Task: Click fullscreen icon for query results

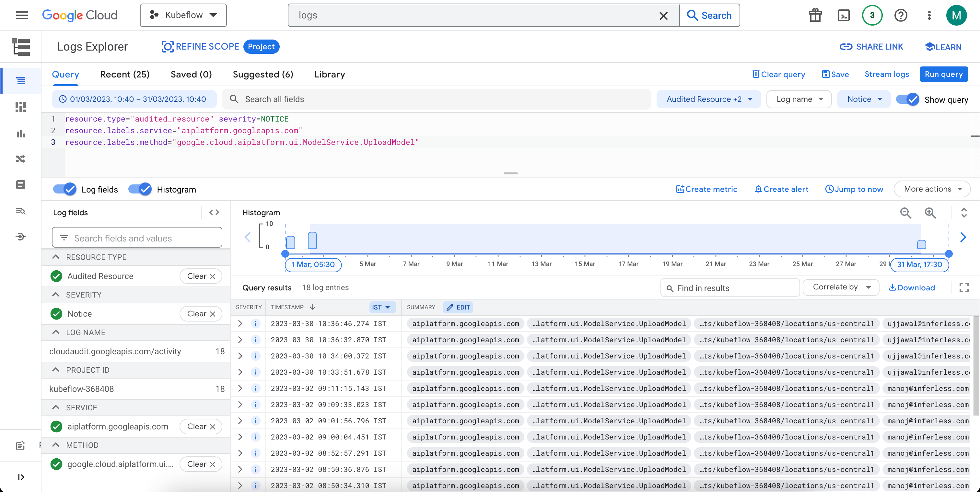Action: click(x=964, y=288)
